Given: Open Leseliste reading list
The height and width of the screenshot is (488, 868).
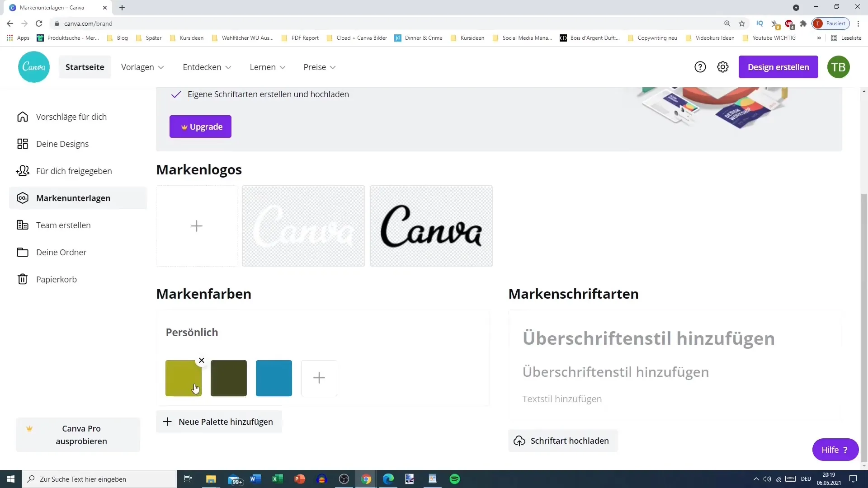Looking at the screenshot, I should [x=846, y=38].
